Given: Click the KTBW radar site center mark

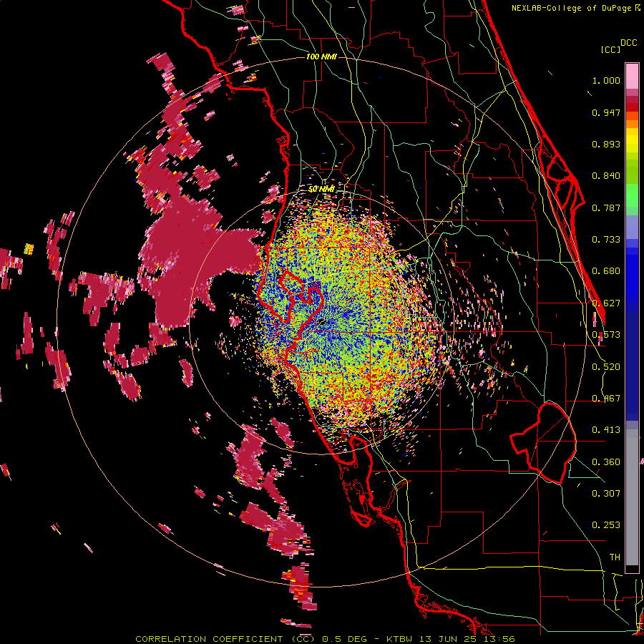Looking at the screenshot, I should pos(323,322).
